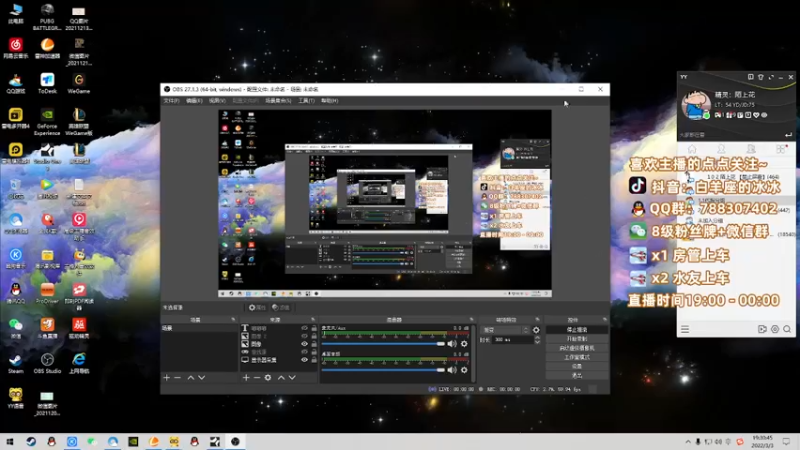Hide the 显示器采集 display capture source
The height and width of the screenshot is (450, 800).
(305, 360)
